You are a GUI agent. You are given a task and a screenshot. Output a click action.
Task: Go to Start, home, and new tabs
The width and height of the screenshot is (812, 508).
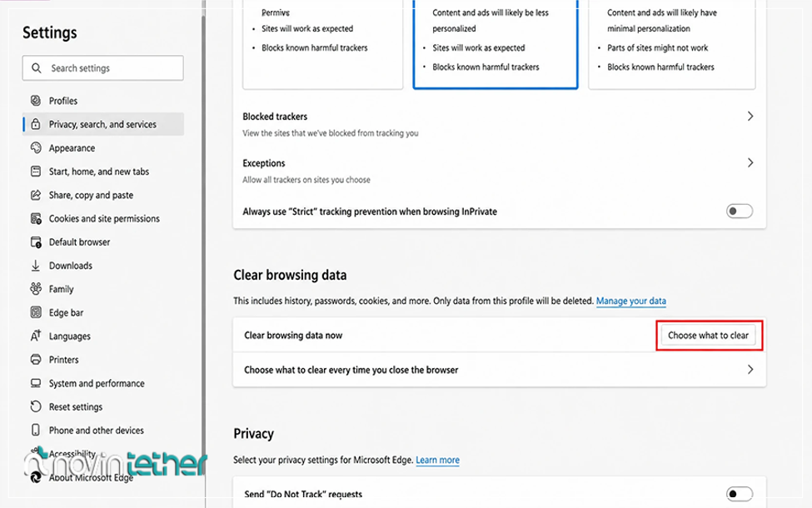click(x=99, y=172)
